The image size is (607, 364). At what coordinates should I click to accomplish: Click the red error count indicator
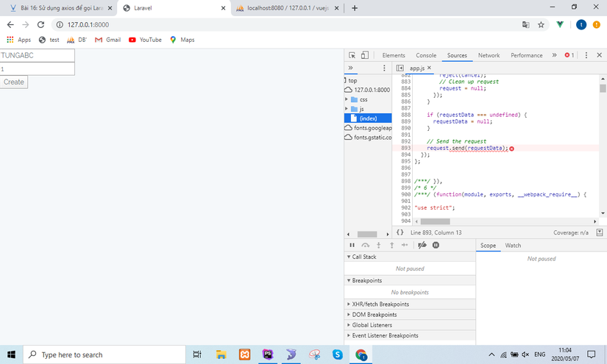[x=569, y=55]
